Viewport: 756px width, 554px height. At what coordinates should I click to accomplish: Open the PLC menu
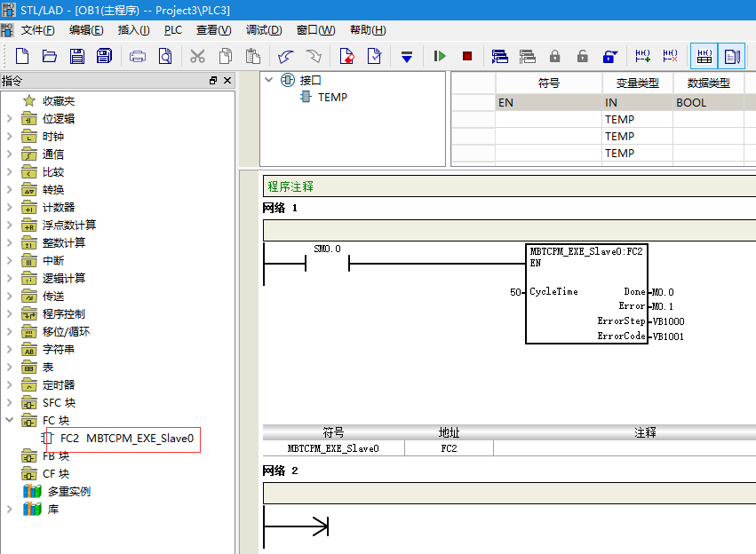tap(172, 30)
